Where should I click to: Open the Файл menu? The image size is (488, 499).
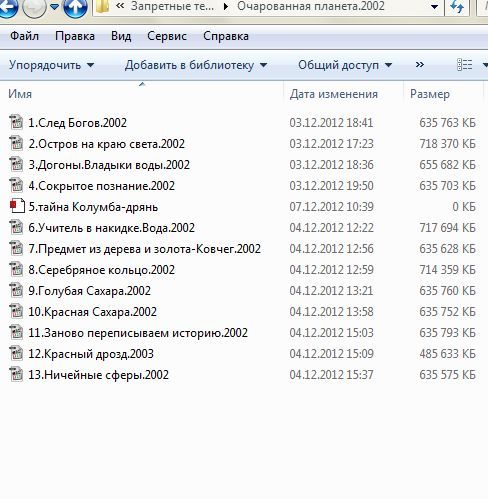tap(24, 36)
